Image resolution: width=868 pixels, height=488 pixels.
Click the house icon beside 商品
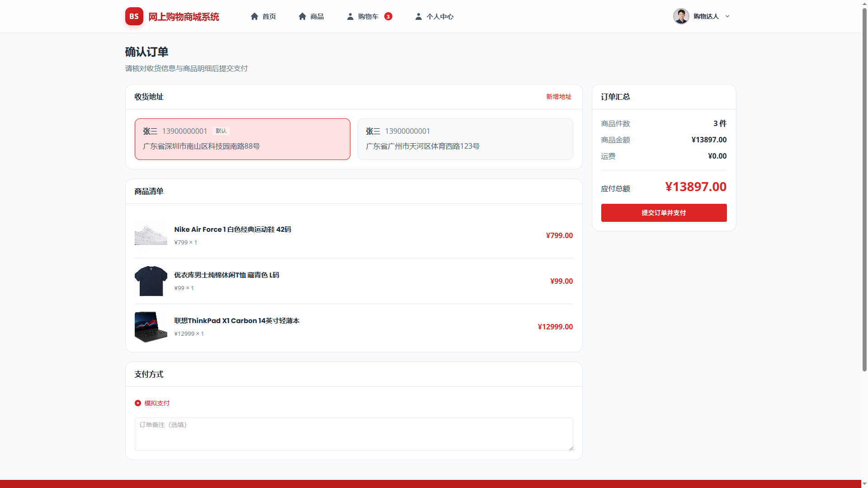(x=302, y=16)
